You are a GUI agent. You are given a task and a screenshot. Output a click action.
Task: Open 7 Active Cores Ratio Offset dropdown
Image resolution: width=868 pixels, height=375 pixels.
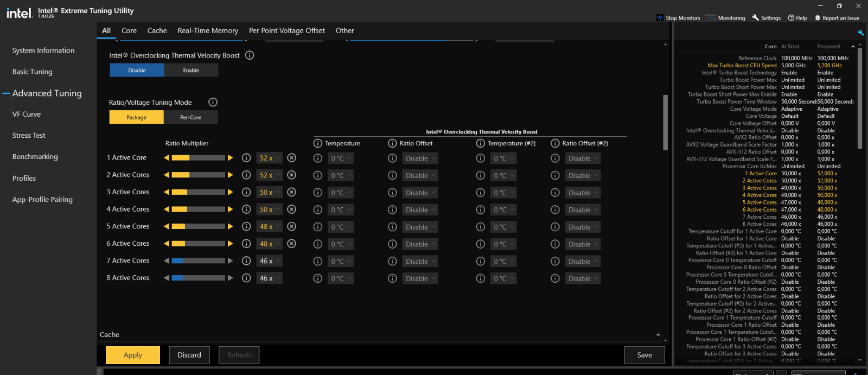click(420, 262)
